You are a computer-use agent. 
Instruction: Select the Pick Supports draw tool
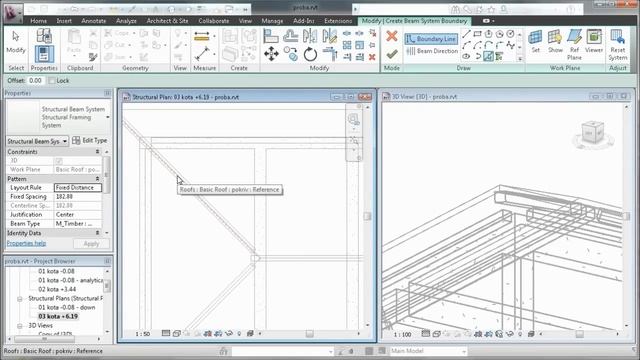[499, 56]
